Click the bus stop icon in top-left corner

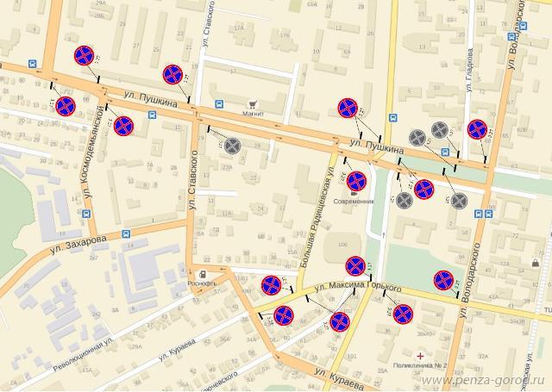click(32, 63)
